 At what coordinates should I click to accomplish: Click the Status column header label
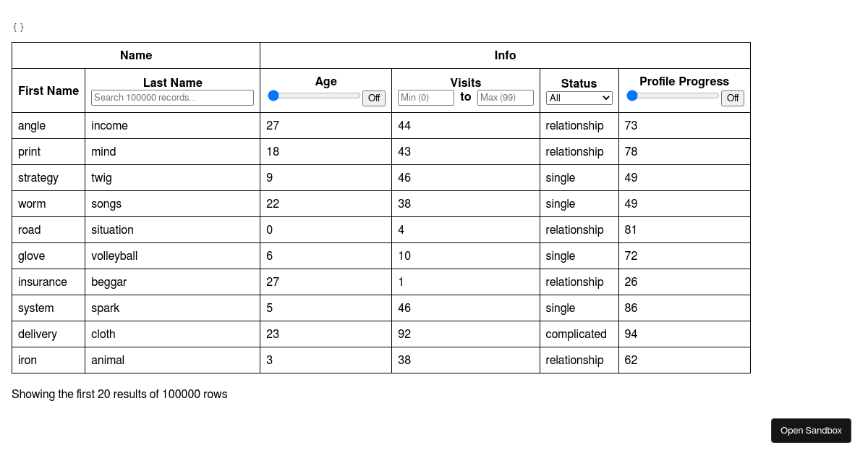[579, 83]
